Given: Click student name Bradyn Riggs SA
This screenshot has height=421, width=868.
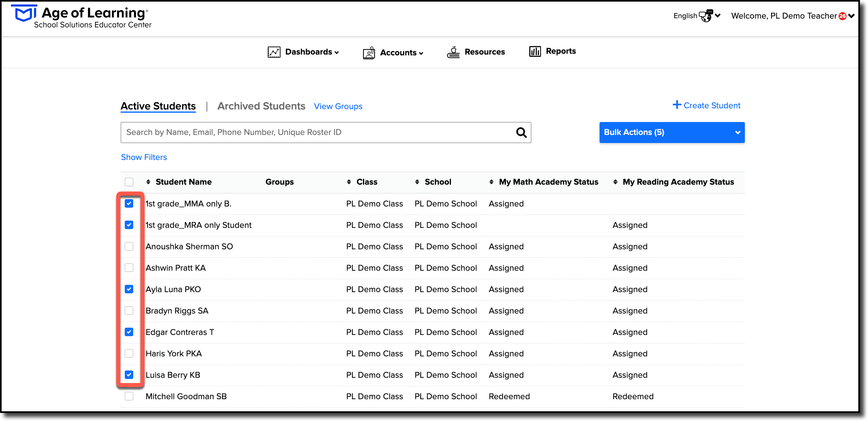Looking at the screenshot, I should [x=177, y=311].
